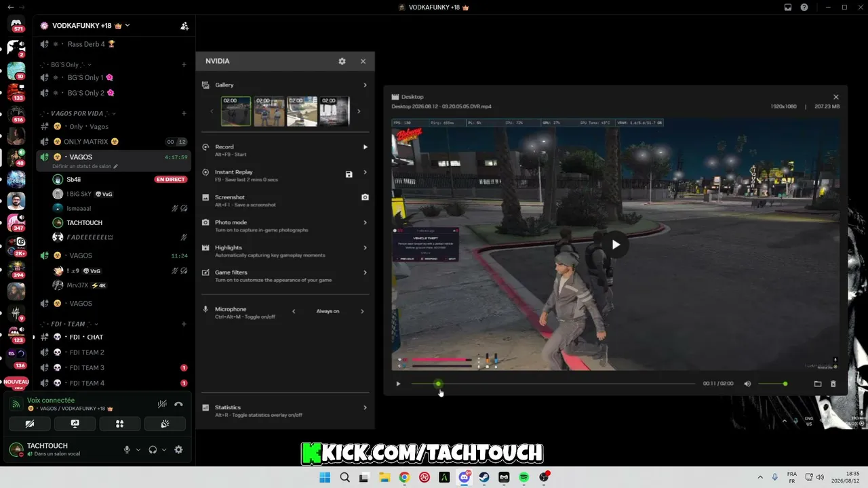
Task: Expand Instant Replay options chevron
Action: tap(365, 172)
